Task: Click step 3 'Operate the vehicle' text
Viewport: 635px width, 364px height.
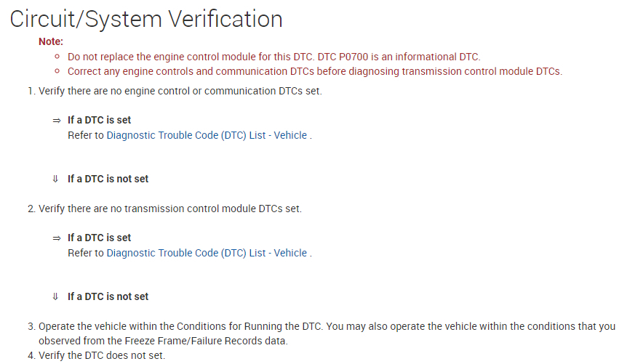Action: 327,326
